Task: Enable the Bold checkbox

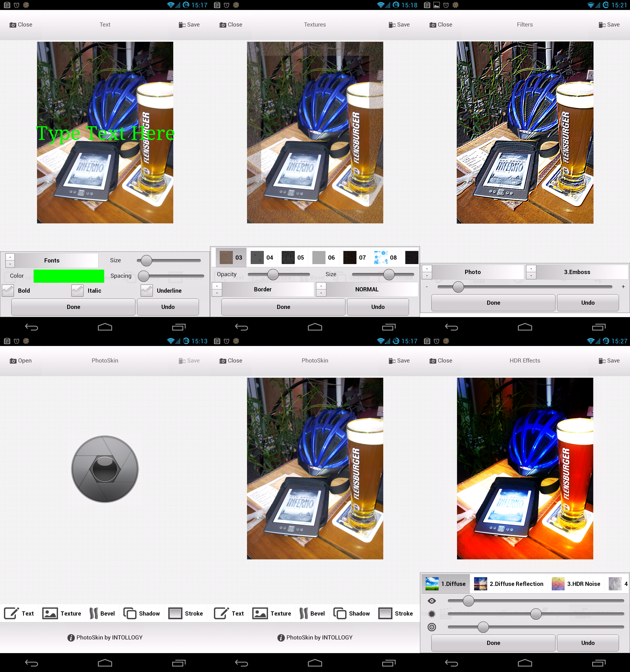Action: 8,290
